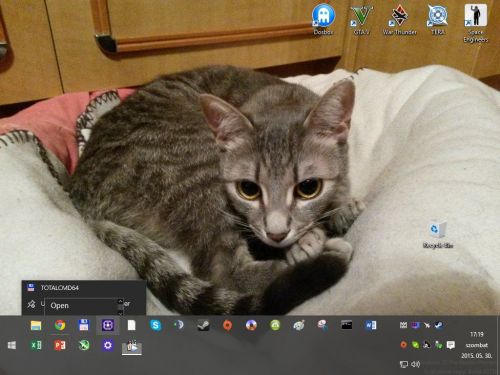The height and width of the screenshot is (375, 500).
Task: Open the clock showing 17:19
Action: (477, 334)
